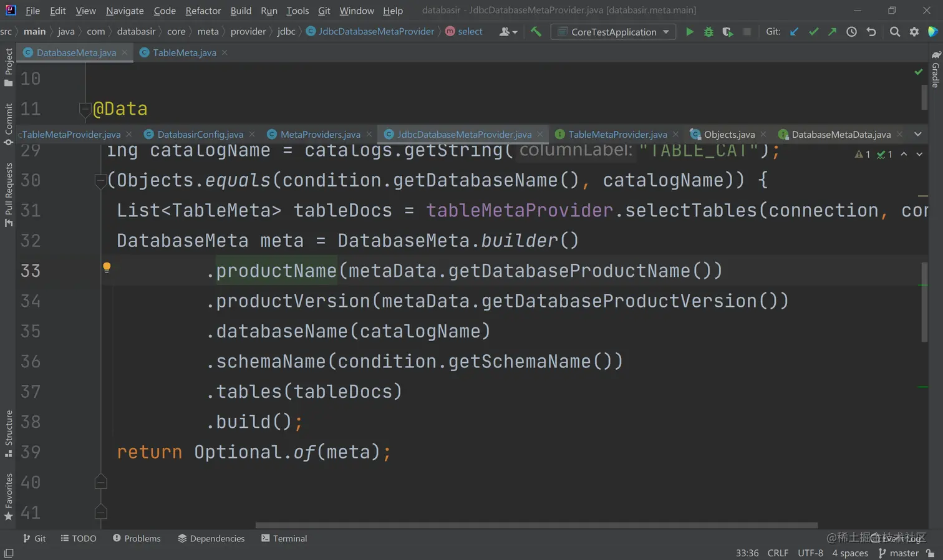
Task: Change the CRLF line separator
Action: click(778, 553)
